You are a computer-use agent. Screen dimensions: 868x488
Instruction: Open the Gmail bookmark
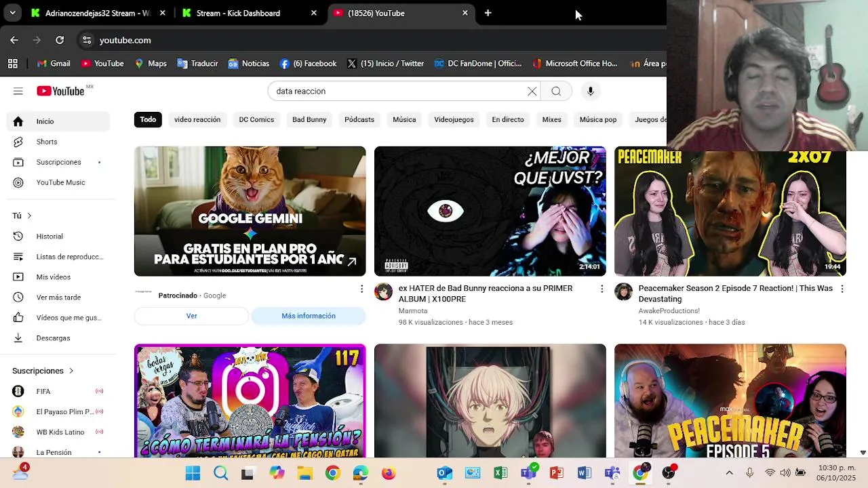tap(54, 64)
